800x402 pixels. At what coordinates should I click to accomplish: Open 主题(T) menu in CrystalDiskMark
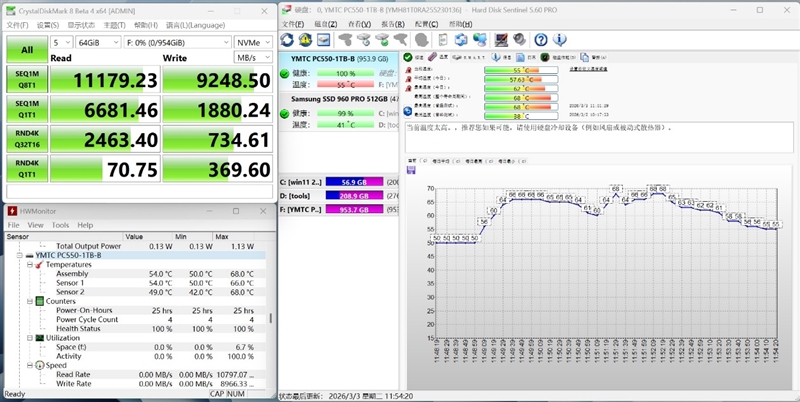[x=115, y=25]
